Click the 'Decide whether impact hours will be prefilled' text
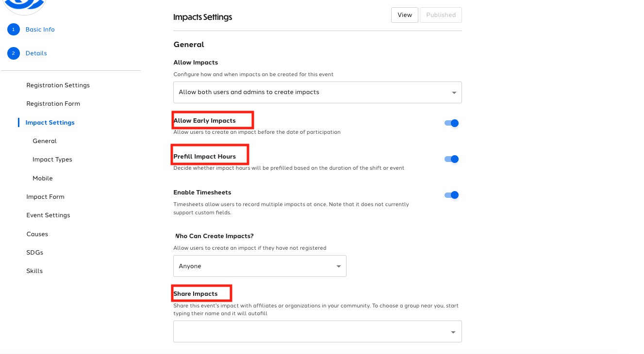The height and width of the screenshot is (354, 644). (289, 168)
